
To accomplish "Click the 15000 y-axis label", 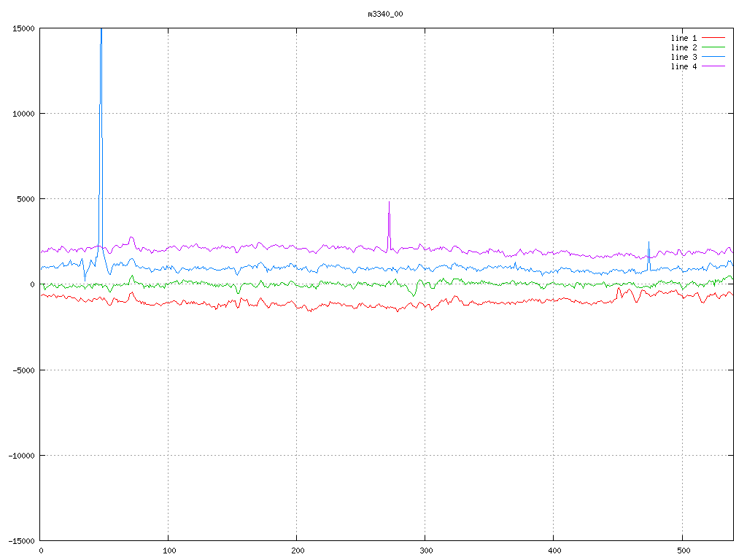I will pyautogui.click(x=23, y=28).
